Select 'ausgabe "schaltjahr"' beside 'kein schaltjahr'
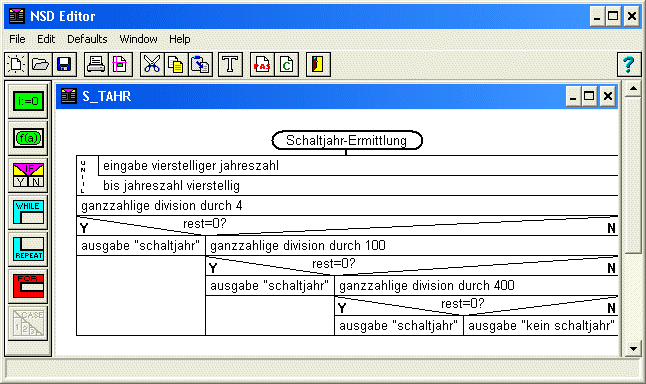Viewport: 646px width, 384px height. coord(399,325)
